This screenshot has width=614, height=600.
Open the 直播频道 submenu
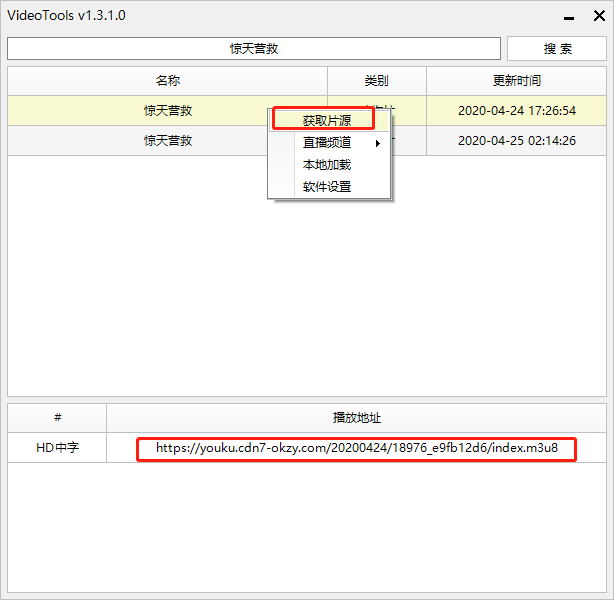point(327,143)
